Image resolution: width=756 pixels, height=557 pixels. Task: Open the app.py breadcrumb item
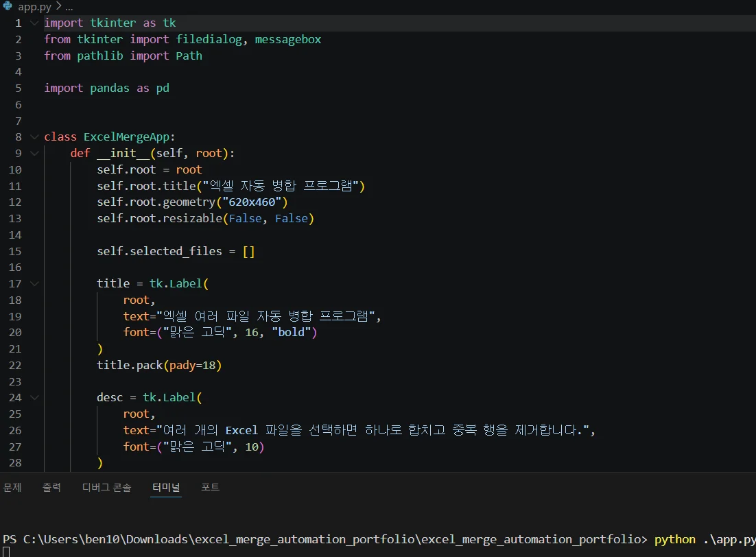[x=34, y=7]
